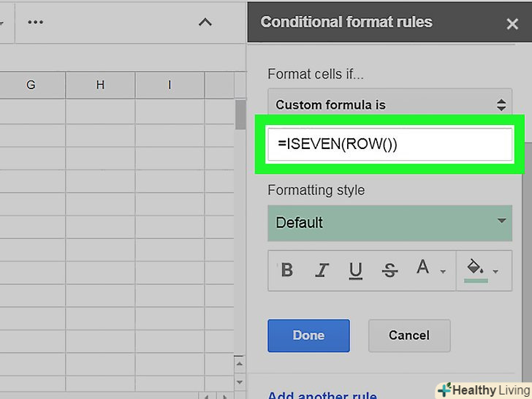Open the text color picker
Image resolution: width=532 pixels, height=399 pixels.
426,270
